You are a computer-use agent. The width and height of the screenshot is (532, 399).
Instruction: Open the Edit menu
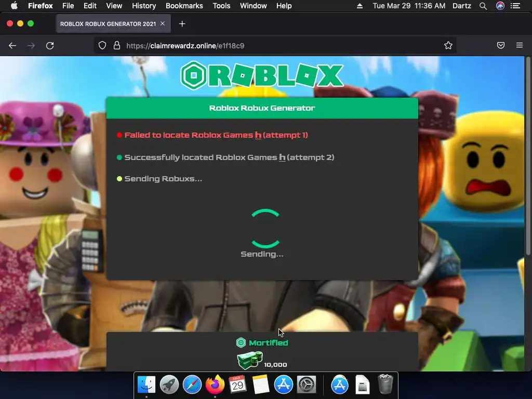90,6
